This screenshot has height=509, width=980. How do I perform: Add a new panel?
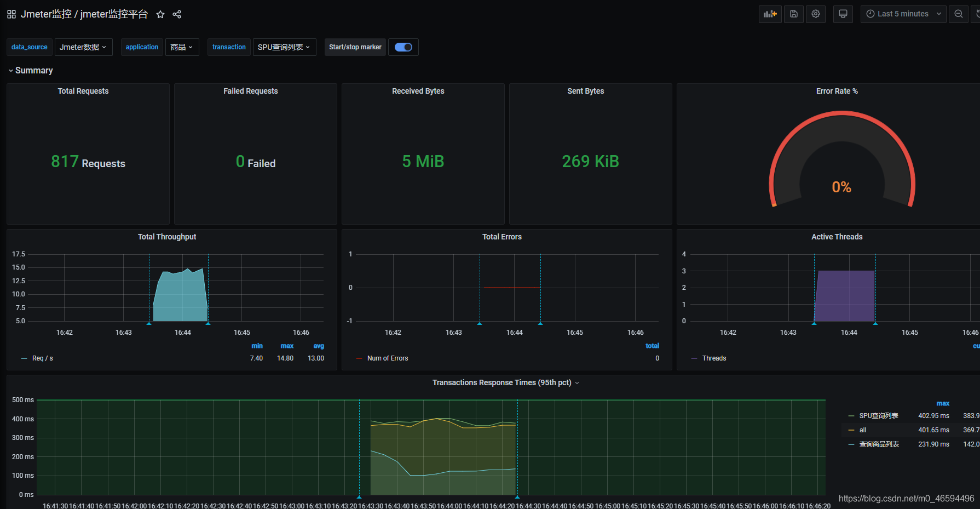pos(770,14)
